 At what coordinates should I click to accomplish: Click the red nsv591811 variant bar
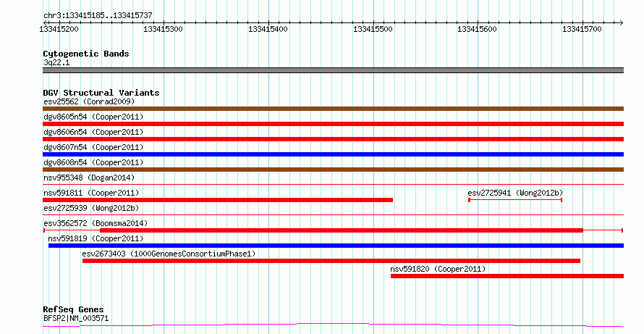coord(218,200)
